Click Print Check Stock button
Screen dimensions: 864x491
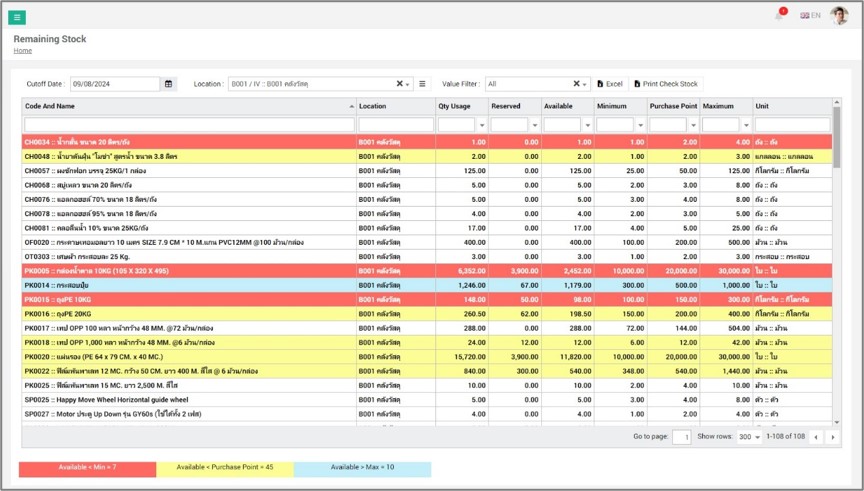click(x=666, y=84)
